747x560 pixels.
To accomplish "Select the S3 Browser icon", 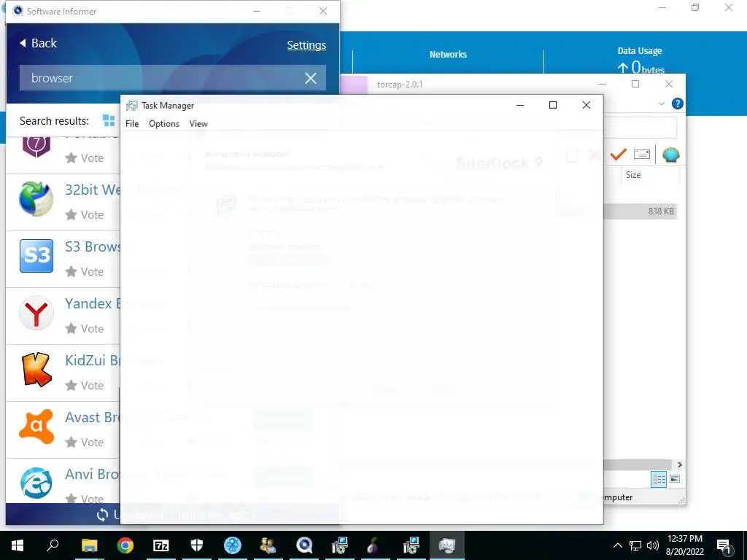I will click(x=36, y=256).
